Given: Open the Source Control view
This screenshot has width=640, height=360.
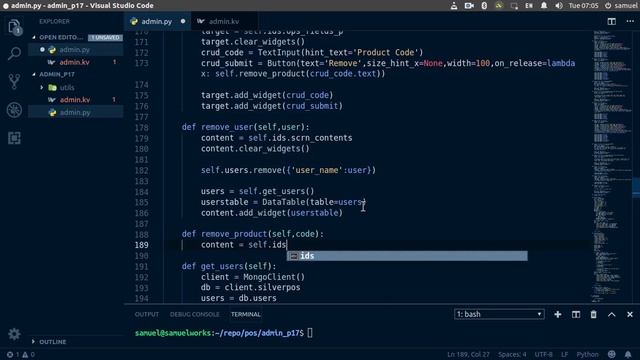Looking at the screenshot, I should 14,82.
